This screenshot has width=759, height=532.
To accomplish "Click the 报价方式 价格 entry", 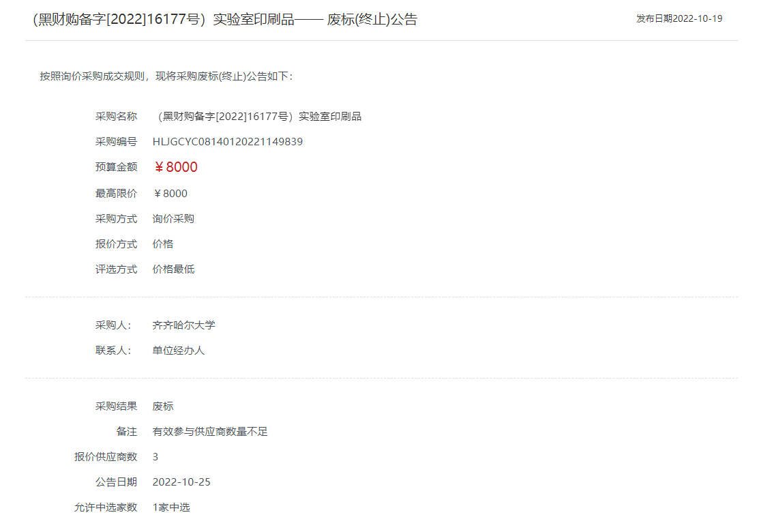I will pyautogui.click(x=162, y=243).
